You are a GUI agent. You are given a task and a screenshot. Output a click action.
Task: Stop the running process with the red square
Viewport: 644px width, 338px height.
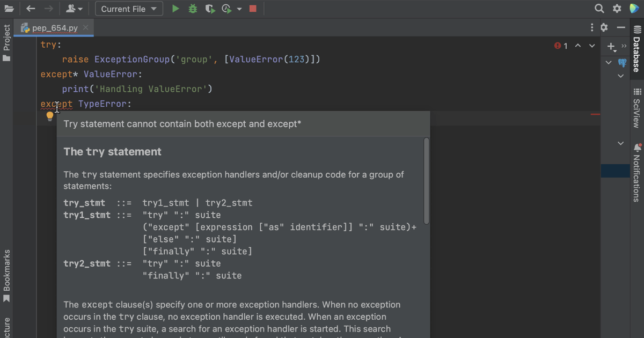point(253,9)
